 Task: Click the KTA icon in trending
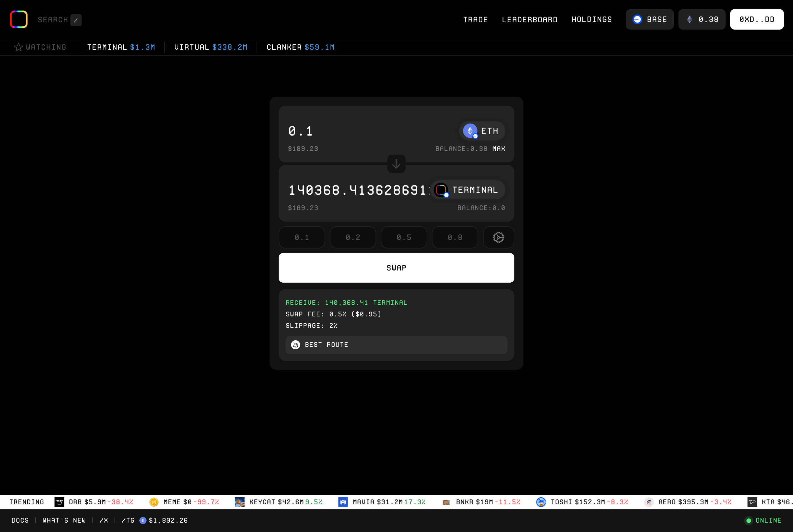point(752,502)
